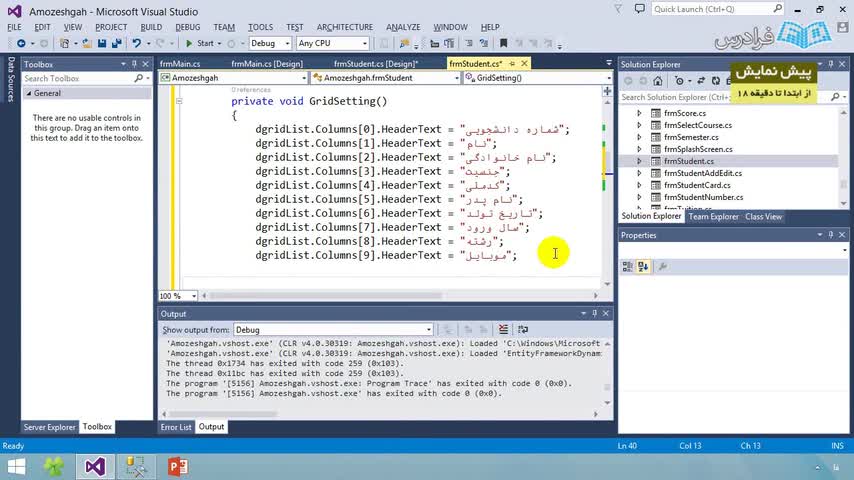Click the green clover taskbar icon
854x480 pixels.
pyautogui.click(x=53, y=467)
